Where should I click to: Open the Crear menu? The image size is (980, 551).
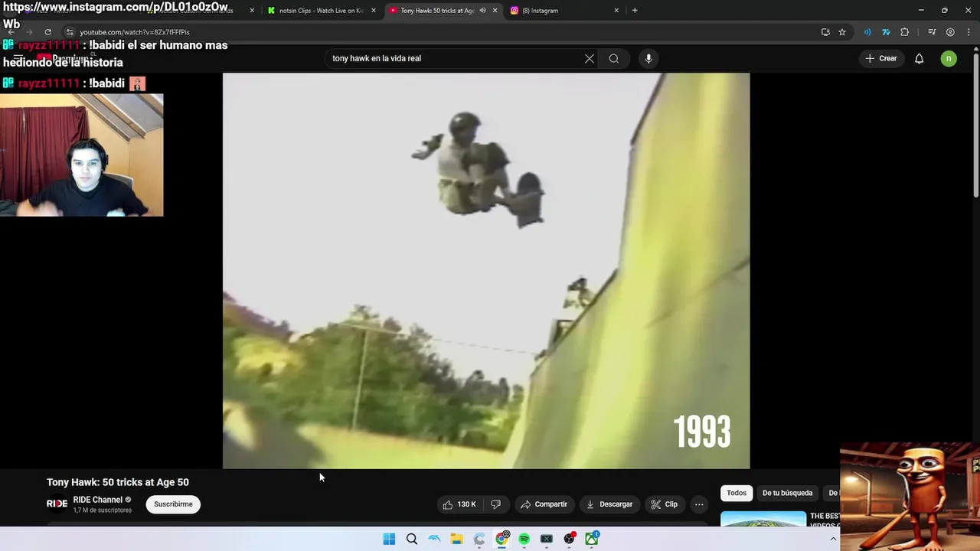(880, 58)
